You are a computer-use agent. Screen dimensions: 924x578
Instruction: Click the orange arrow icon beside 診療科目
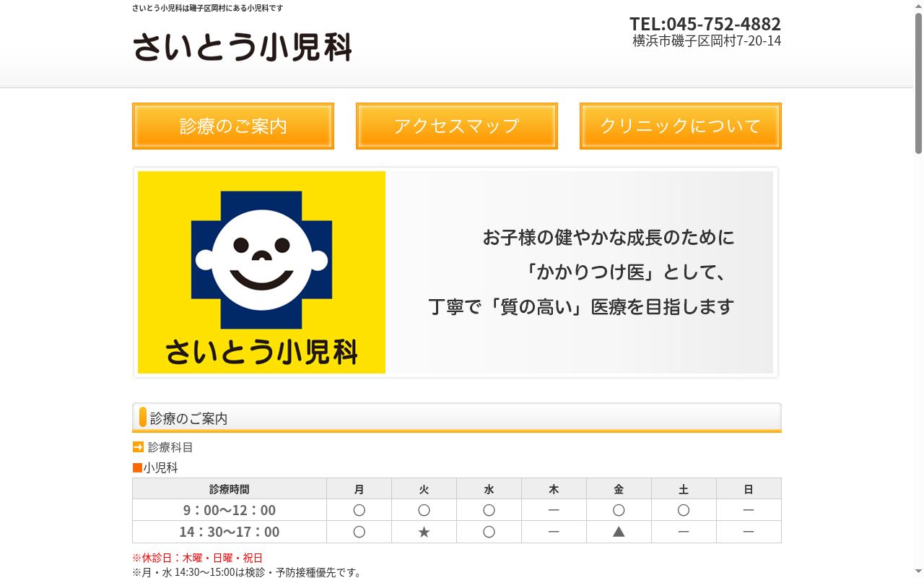click(x=138, y=447)
